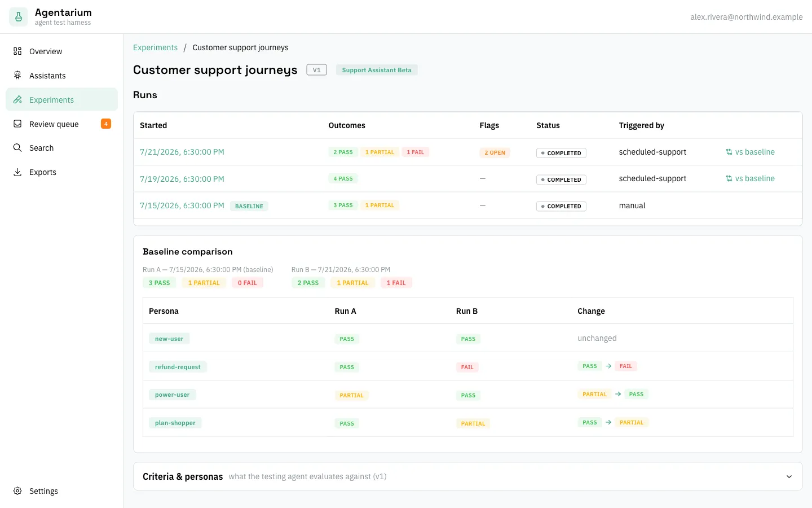
Task: Click the Triggered by column header
Action: tap(641, 125)
